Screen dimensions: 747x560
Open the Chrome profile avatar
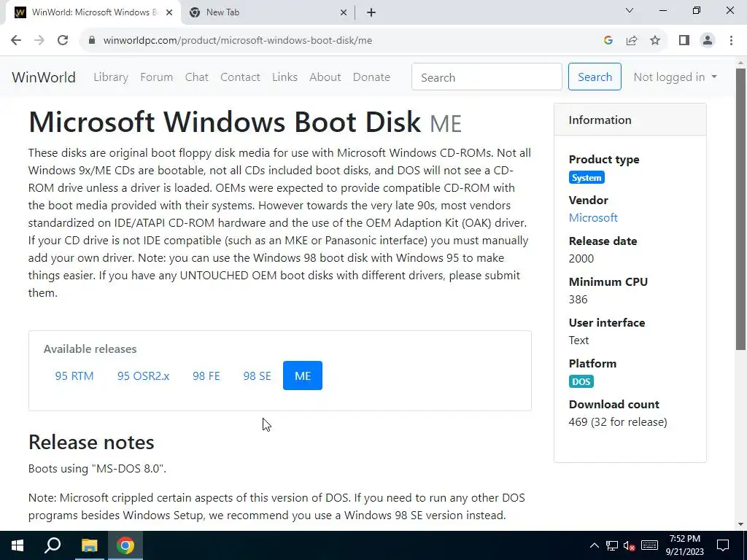coord(708,40)
